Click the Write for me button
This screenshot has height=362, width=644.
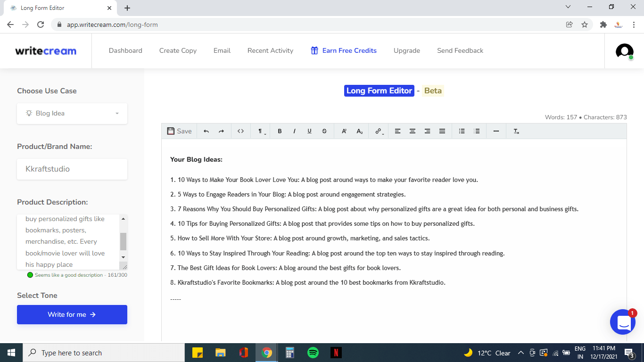72,314
